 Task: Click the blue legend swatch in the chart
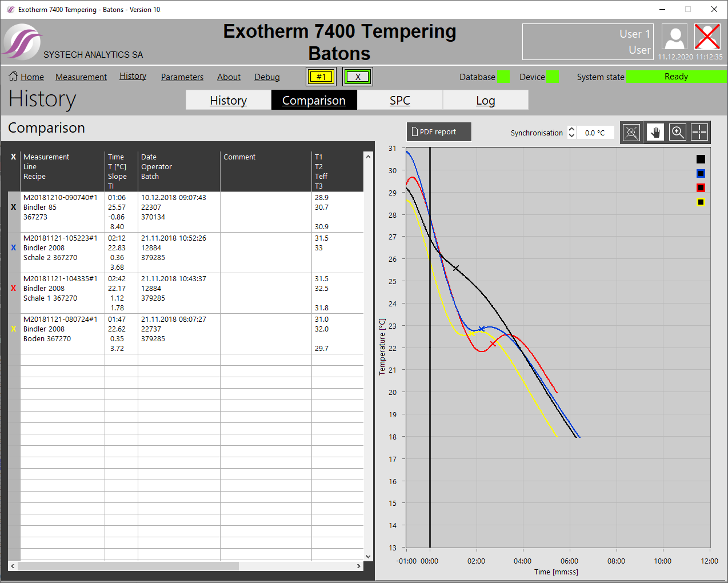click(701, 174)
